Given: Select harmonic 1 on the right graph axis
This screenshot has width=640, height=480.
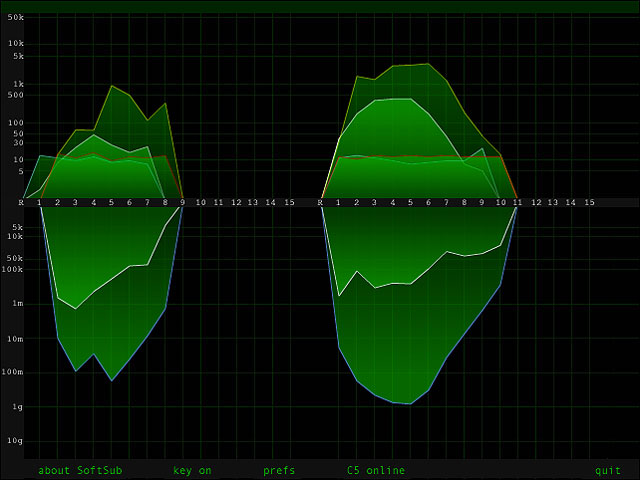Looking at the screenshot, I should pos(338,202).
